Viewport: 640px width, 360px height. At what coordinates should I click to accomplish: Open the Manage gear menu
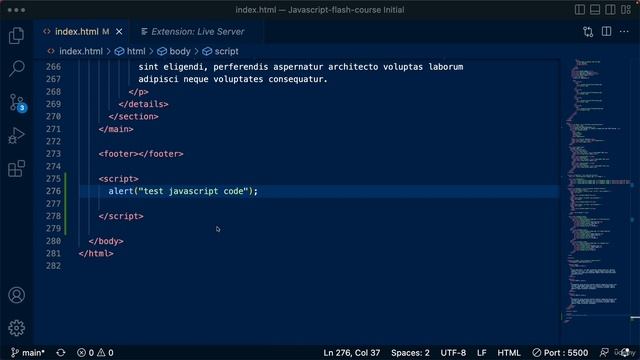(16, 328)
